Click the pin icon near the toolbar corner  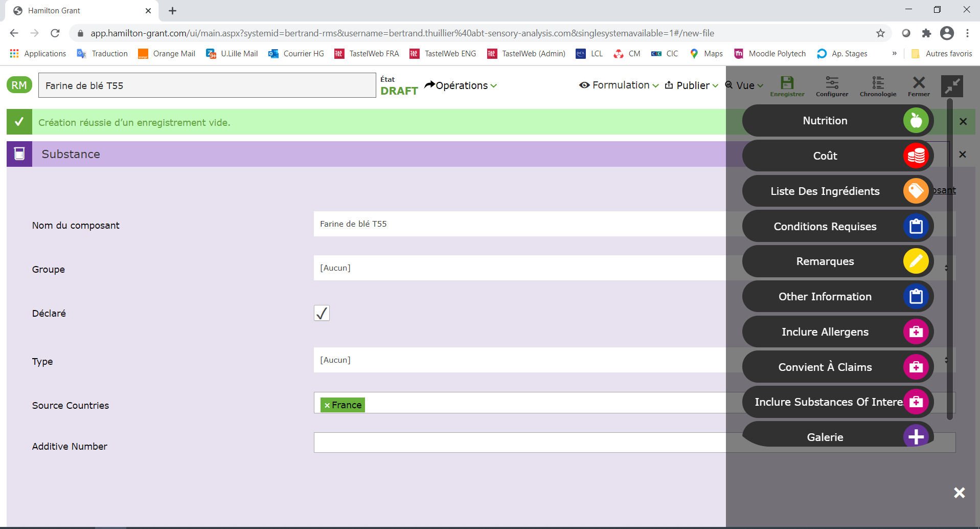(x=951, y=85)
